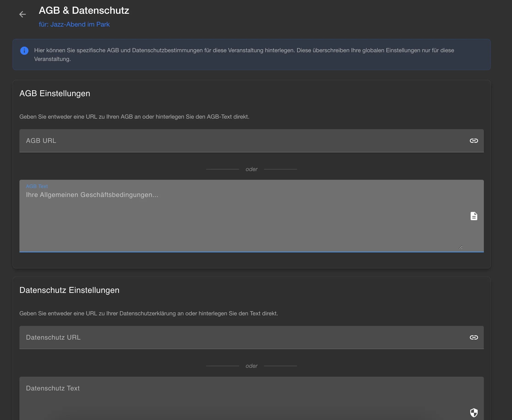This screenshot has height=420, width=512.
Task: Click the Datenschutzerklärung URL hint text
Action: pos(149,313)
